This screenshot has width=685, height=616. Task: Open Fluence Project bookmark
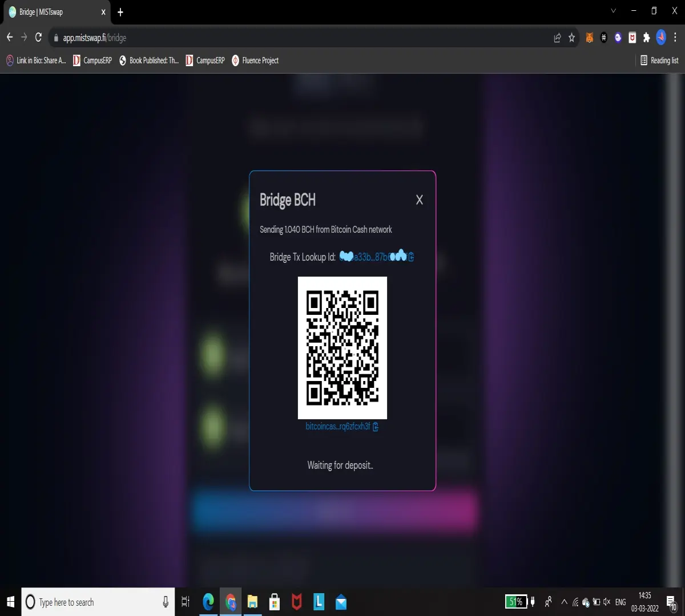click(255, 60)
